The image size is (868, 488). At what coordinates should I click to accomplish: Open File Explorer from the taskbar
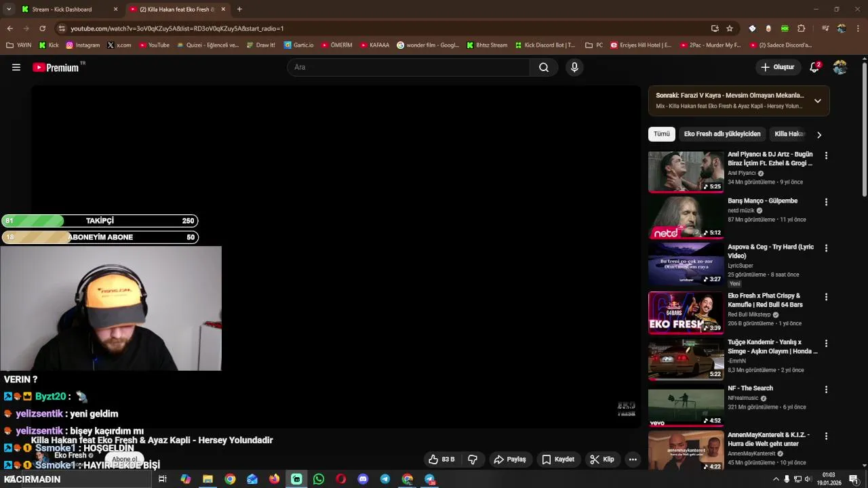click(208, 479)
